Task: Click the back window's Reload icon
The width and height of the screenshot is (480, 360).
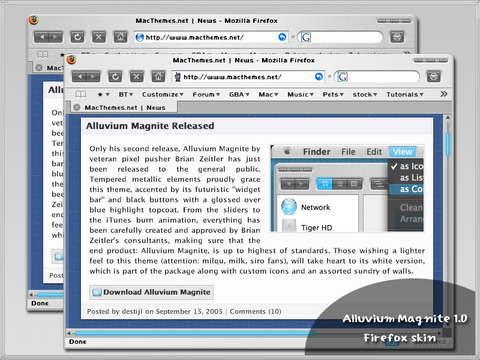Action: point(77,37)
